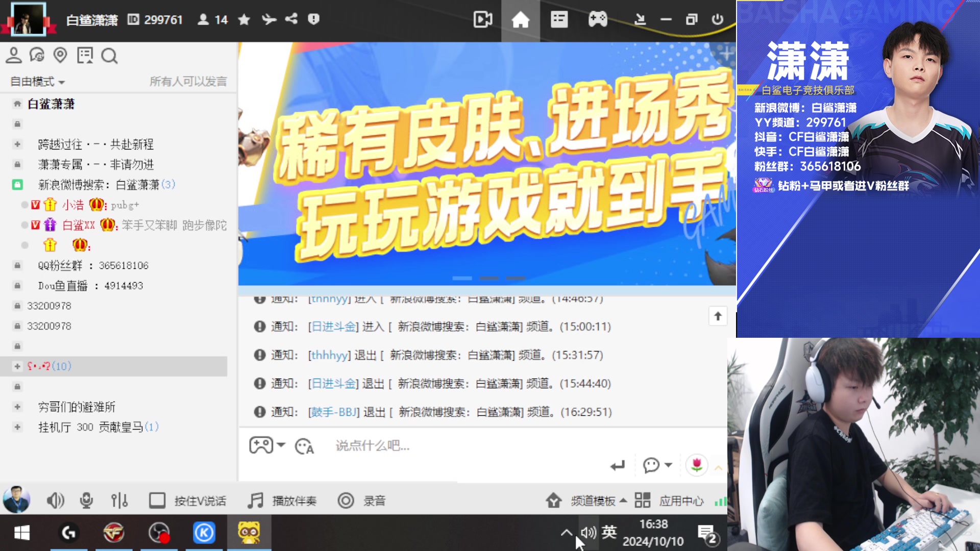This screenshot has width=980, height=551.
Task: Open 鼓手-BBJ user link in chat
Action: coord(334,412)
